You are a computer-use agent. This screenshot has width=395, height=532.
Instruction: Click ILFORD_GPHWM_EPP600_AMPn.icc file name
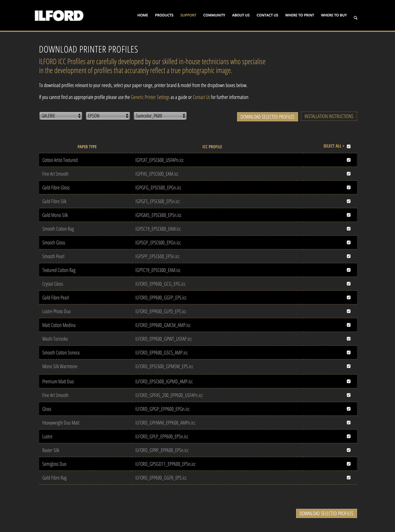tap(165, 422)
